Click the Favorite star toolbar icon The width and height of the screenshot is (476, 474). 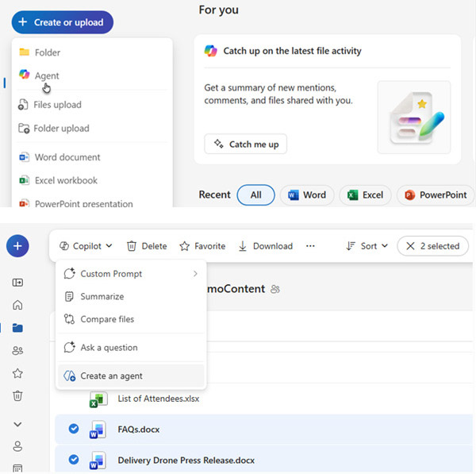[185, 246]
